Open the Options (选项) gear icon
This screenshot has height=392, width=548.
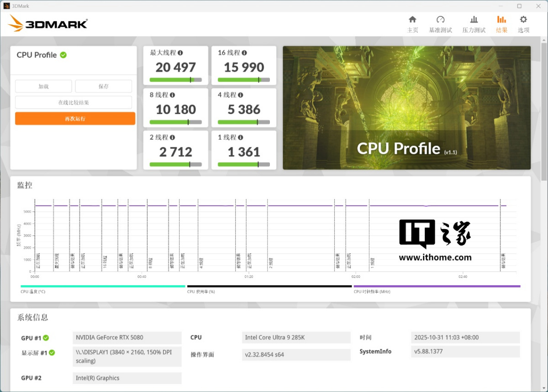pos(523,20)
